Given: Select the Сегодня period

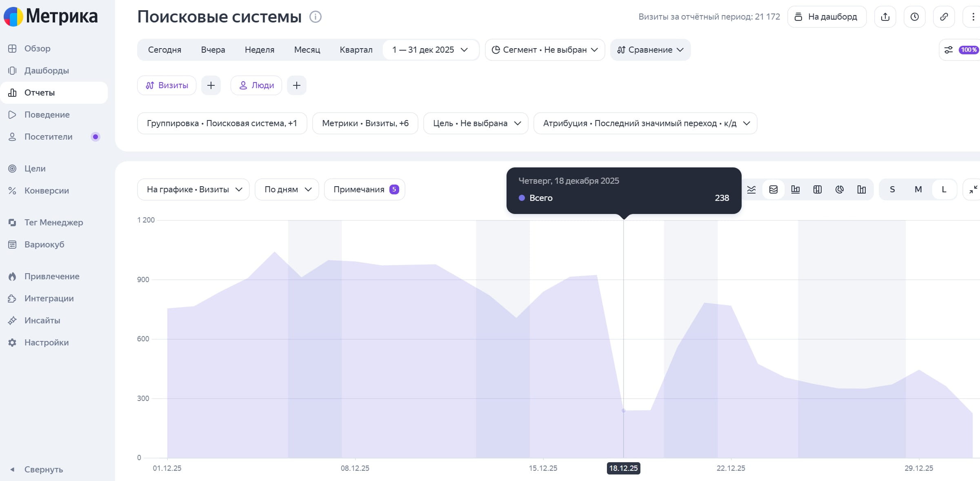Looking at the screenshot, I should pos(164,50).
